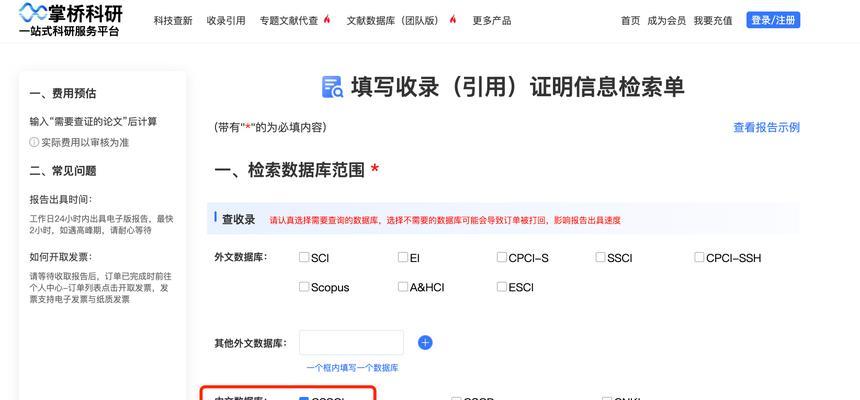
Task: Check the SCI checkbox
Action: tap(304, 257)
